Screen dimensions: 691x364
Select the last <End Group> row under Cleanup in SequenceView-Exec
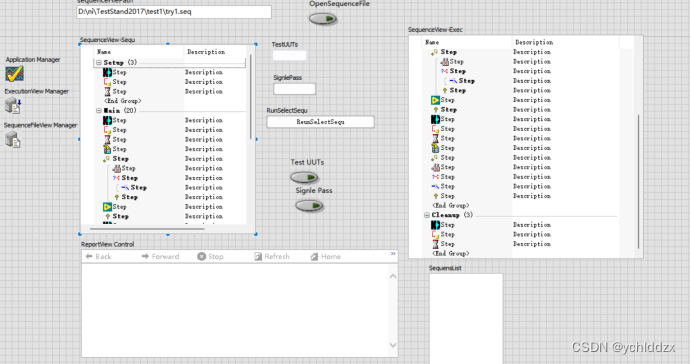pyautogui.click(x=450, y=253)
